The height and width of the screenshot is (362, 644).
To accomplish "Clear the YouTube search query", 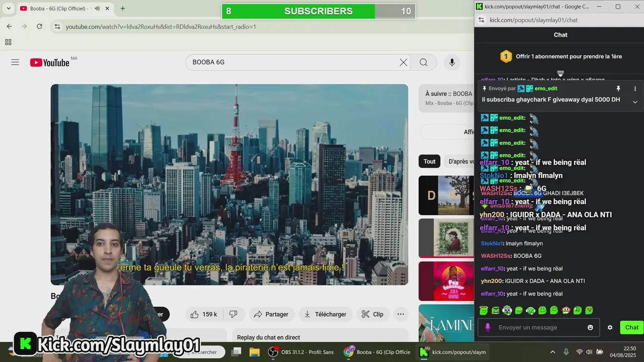I will click(x=404, y=62).
